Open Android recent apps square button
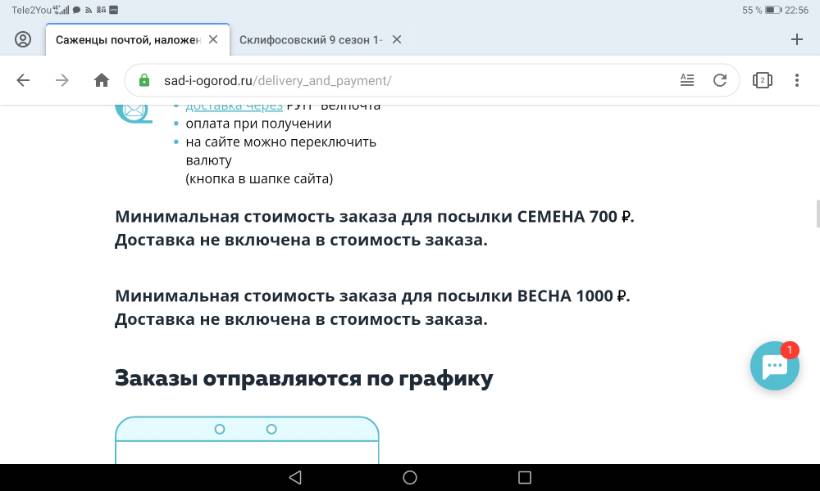 pos(525,477)
